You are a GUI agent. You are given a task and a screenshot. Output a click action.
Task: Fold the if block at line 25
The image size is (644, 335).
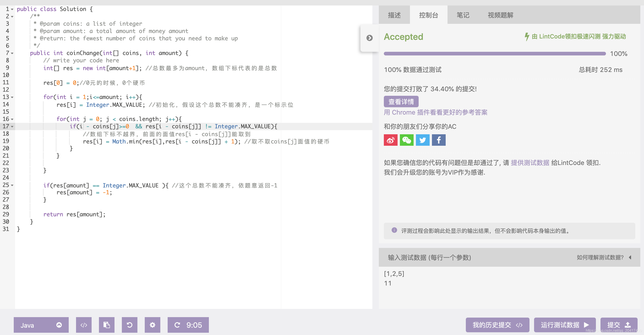(x=12, y=185)
